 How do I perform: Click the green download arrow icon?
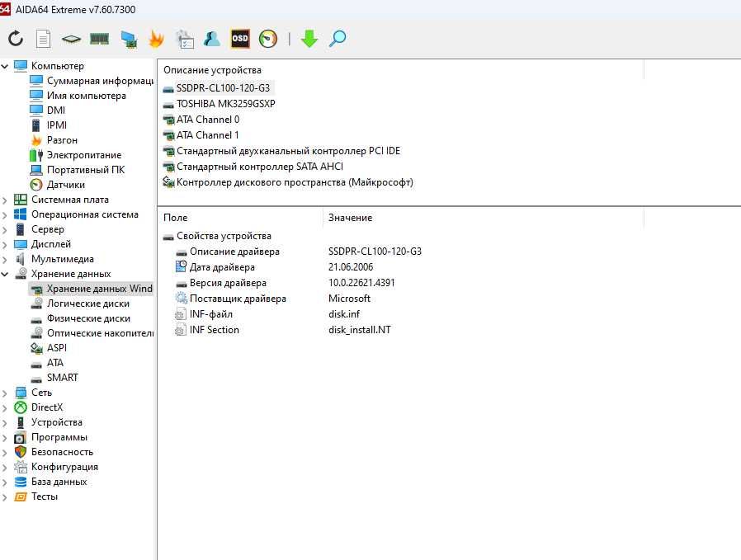click(x=309, y=39)
